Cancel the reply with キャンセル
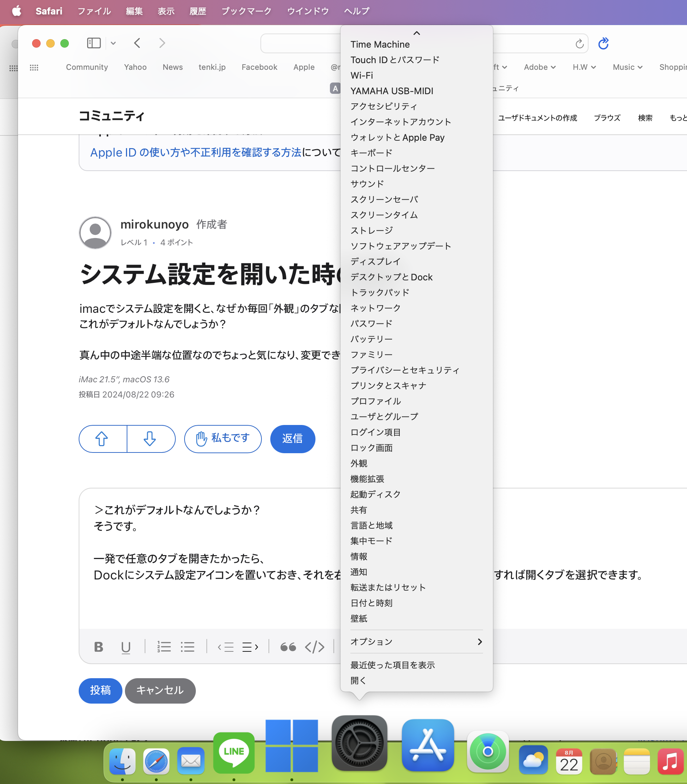The width and height of the screenshot is (687, 784). (x=160, y=691)
